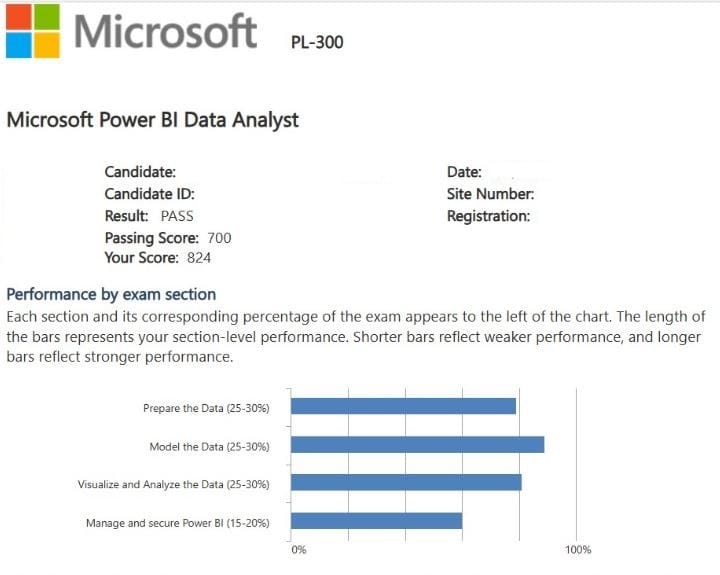Click the Registration label

tap(488, 216)
